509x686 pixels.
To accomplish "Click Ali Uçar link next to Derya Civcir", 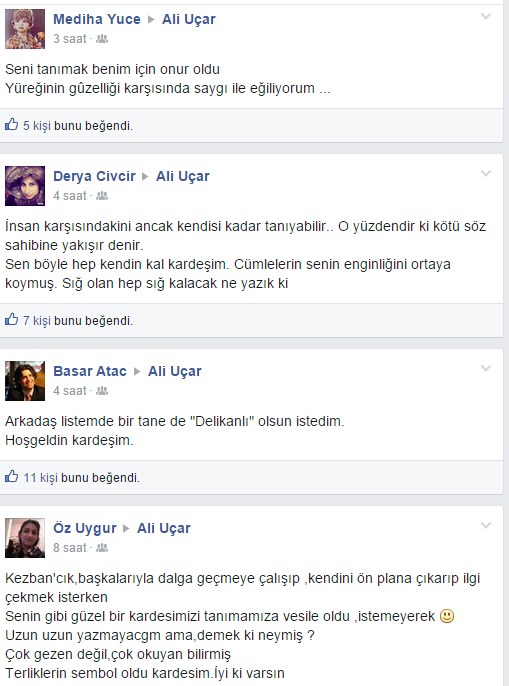I will [183, 176].
